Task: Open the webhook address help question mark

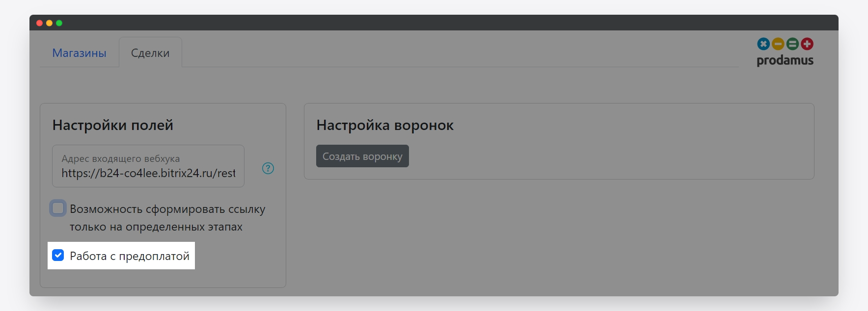Action: (268, 168)
